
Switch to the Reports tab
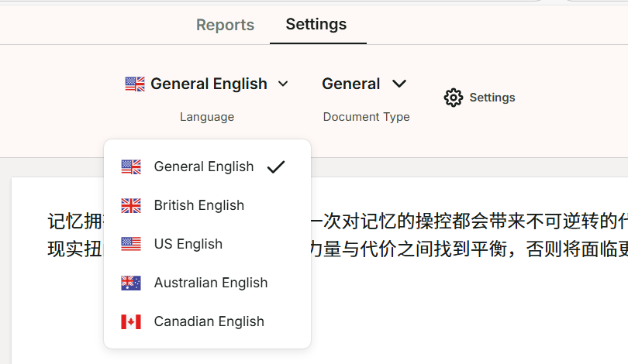(225, 25)
